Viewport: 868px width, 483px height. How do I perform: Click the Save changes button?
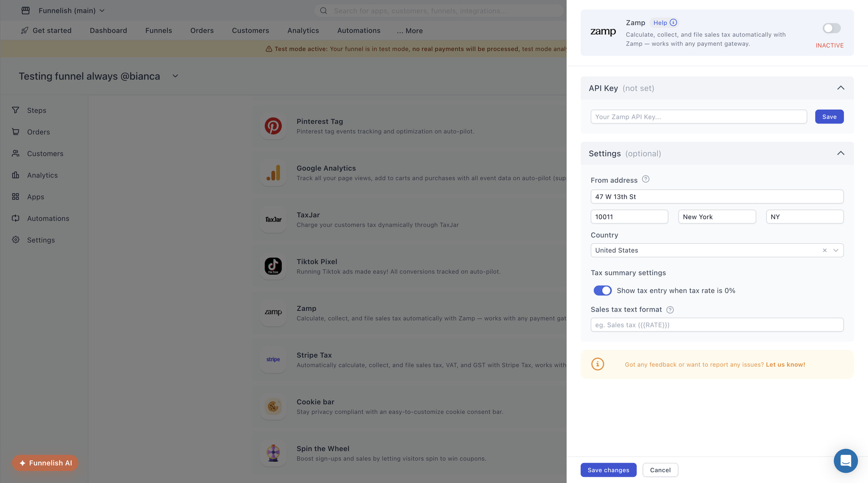coord(609,470)
